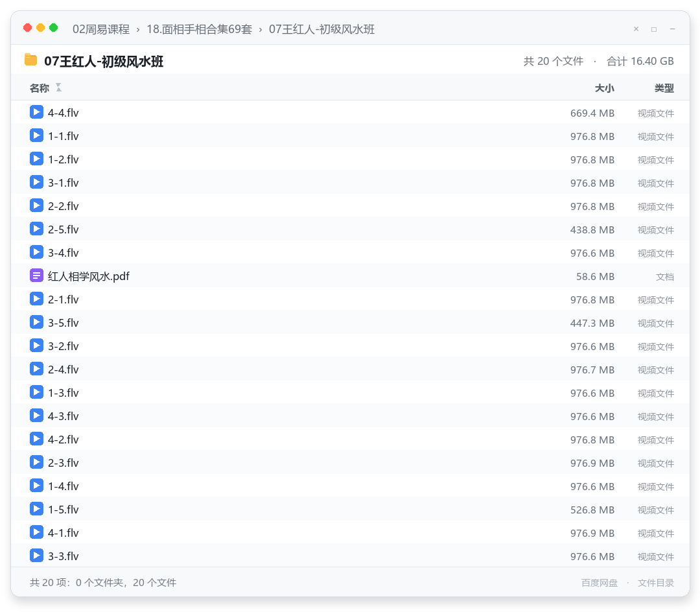This screenshot has width=700, height=612.
Task: Select the file name 1-5.flv
Action: 64,510
